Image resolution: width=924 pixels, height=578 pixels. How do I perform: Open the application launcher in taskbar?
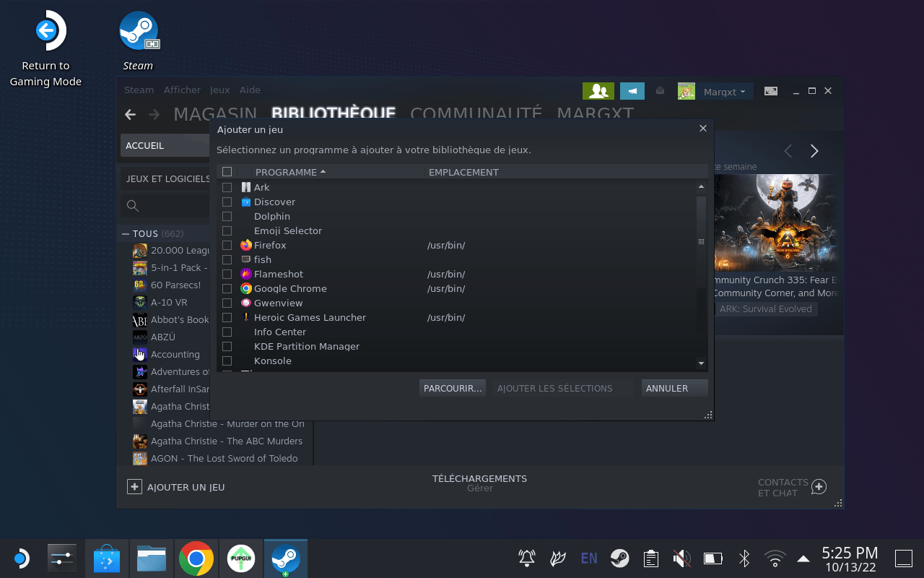click(x=21, y=558)
